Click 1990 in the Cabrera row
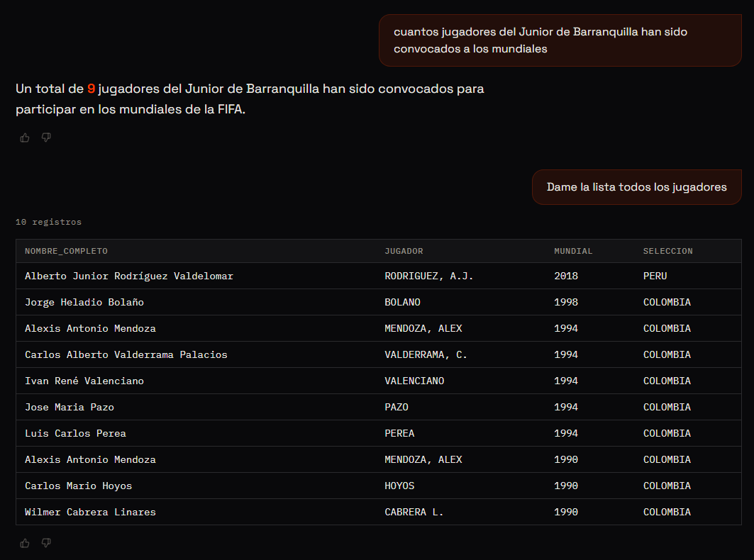Image resolution: width=754 pixels, height=560 pixels. pyautogui.click(x=566, y=513)
